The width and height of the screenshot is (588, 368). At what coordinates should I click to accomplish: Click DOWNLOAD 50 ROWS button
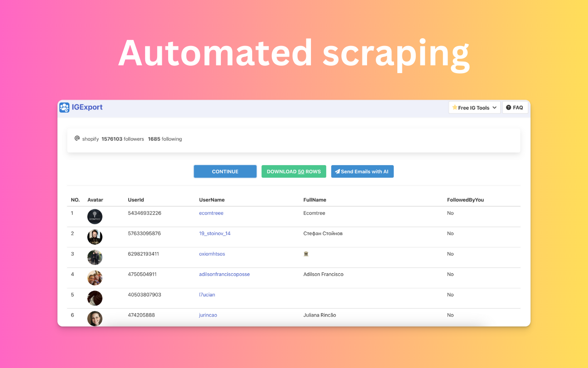[x=294, y=172]
